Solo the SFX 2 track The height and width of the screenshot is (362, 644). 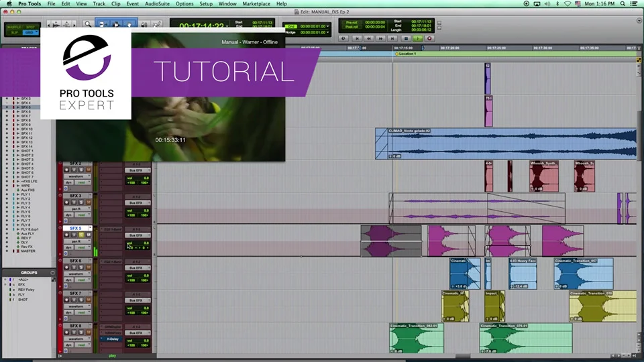(x=81, y=170)
